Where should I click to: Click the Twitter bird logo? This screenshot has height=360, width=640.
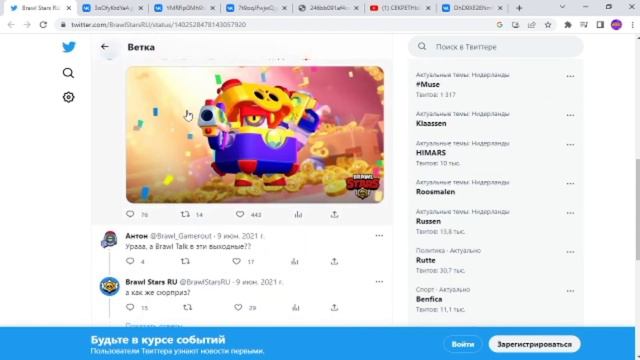(x=69, y=47)
